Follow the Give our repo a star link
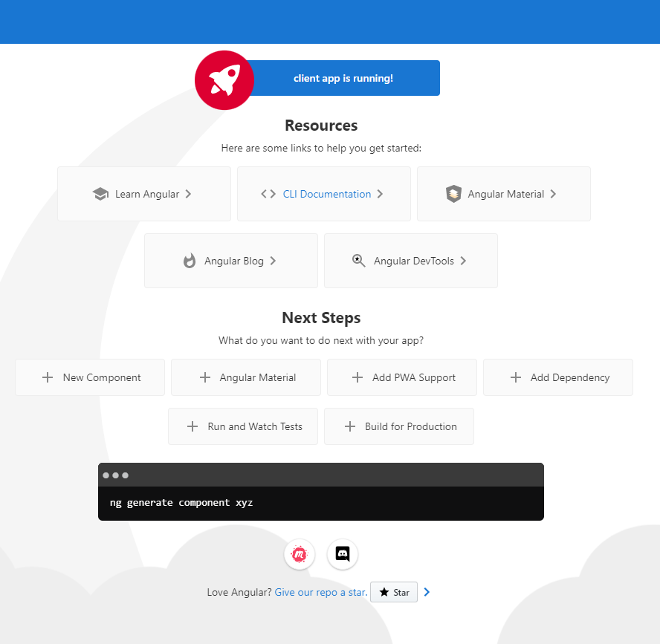 pos(321,592)
